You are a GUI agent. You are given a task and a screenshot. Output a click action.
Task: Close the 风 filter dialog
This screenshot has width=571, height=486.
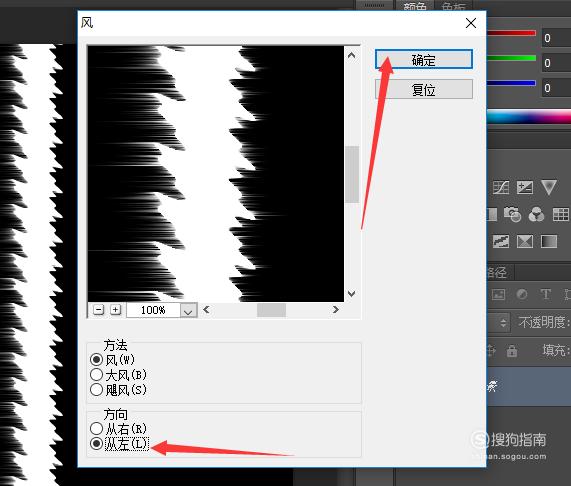(470, 23)
